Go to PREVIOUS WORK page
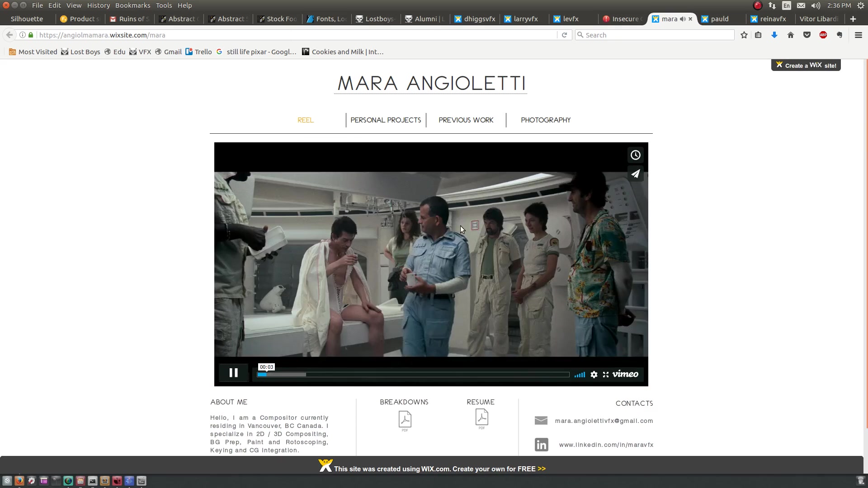Viewport: 868px width, 488px height. (466, 120)
